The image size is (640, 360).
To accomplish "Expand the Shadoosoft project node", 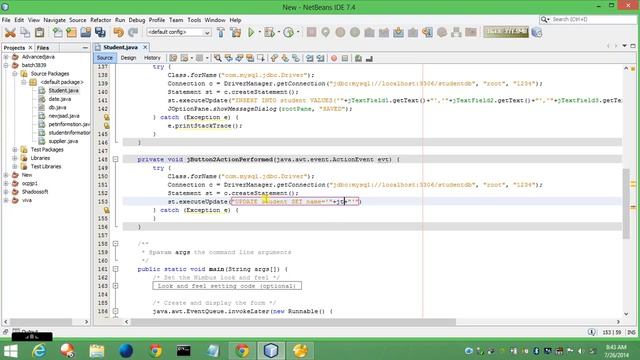I will tap(6, 192).
